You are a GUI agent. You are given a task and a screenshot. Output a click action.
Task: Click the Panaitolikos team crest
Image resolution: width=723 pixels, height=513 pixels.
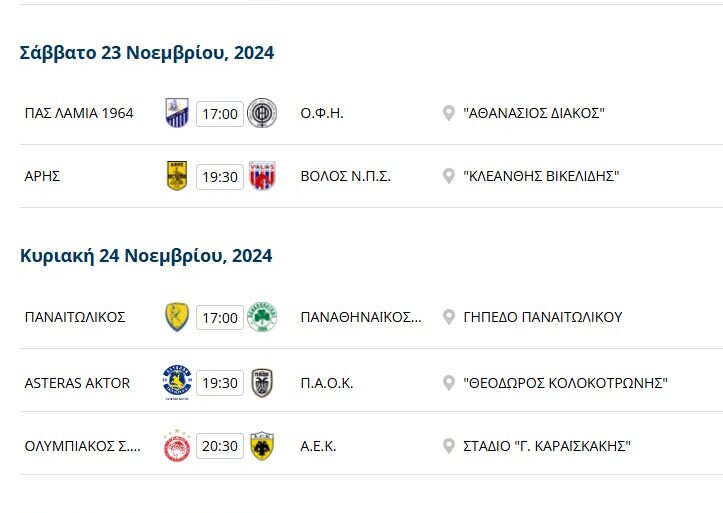click(177, 317)
